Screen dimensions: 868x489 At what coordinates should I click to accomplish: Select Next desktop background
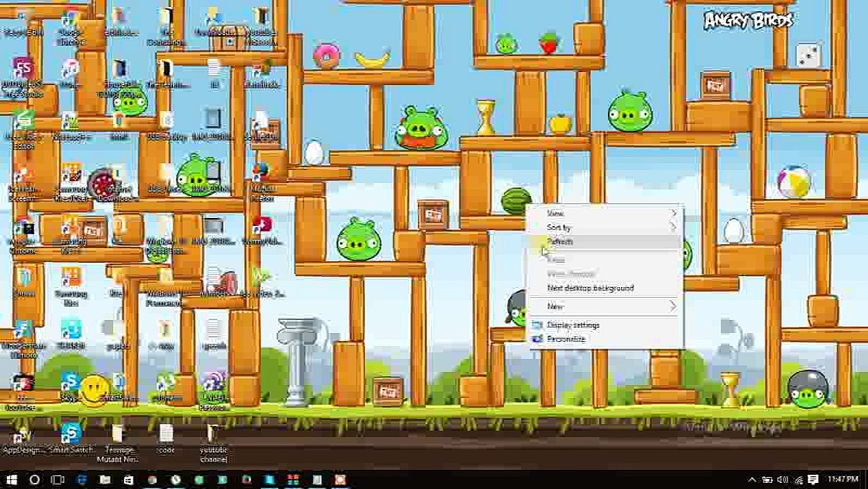click(x=605, y=288)
